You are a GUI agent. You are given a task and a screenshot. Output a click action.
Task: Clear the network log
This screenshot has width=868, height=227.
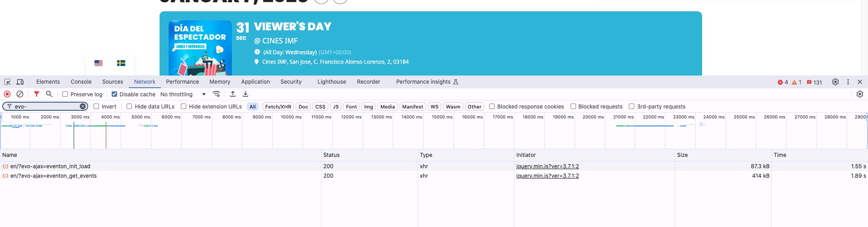click(20, 94)
